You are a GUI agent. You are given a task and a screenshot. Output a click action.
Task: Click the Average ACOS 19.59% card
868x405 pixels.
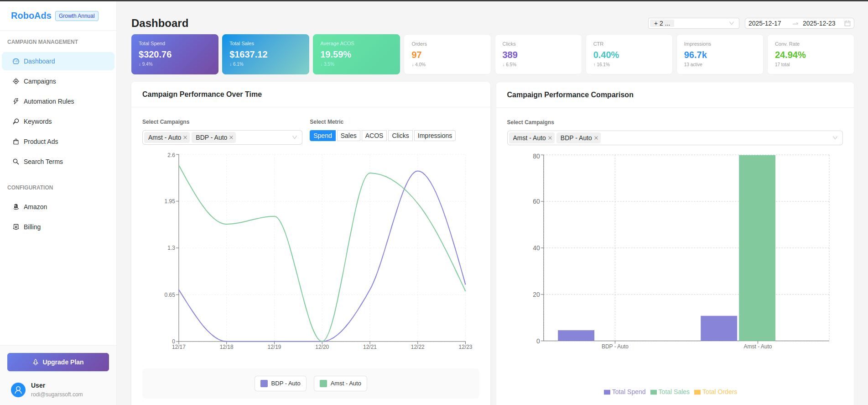coord(356,54)
